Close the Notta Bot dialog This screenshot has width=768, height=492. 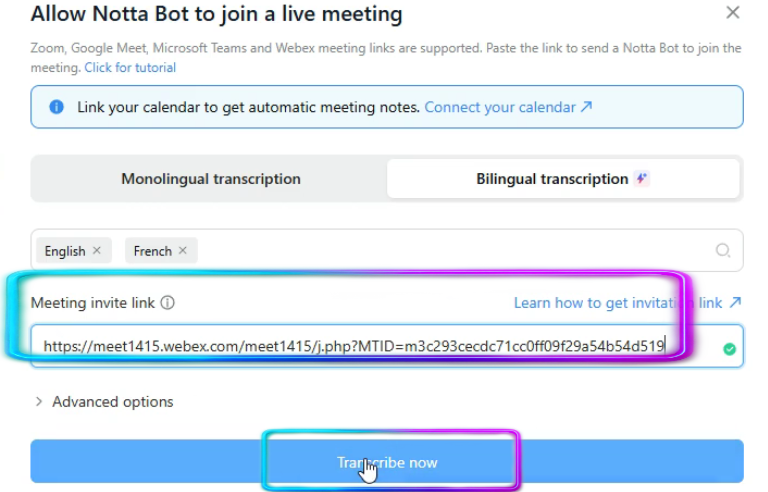coord(733,13)
